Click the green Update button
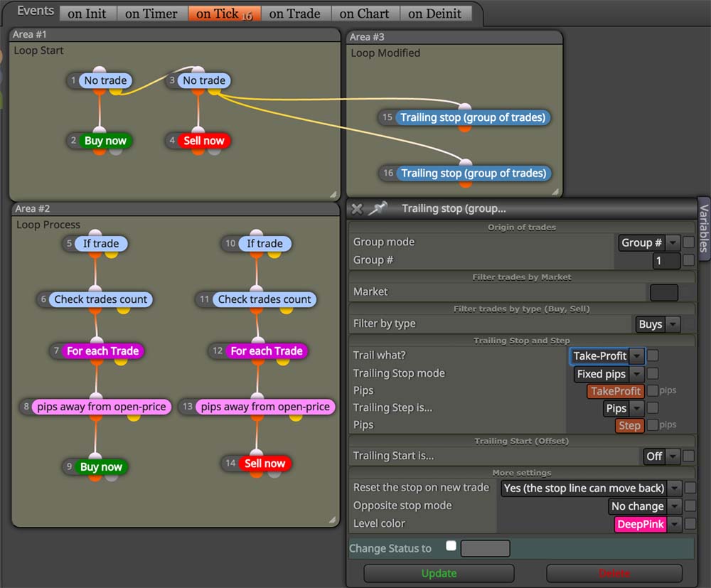This screenshot has width=711, height=588. pos(439,573)
